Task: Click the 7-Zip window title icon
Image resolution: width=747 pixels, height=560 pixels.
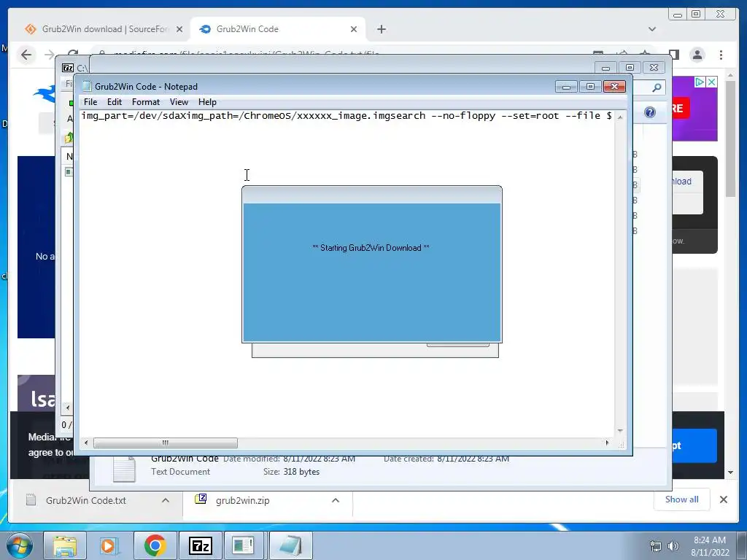Action: 68,68
